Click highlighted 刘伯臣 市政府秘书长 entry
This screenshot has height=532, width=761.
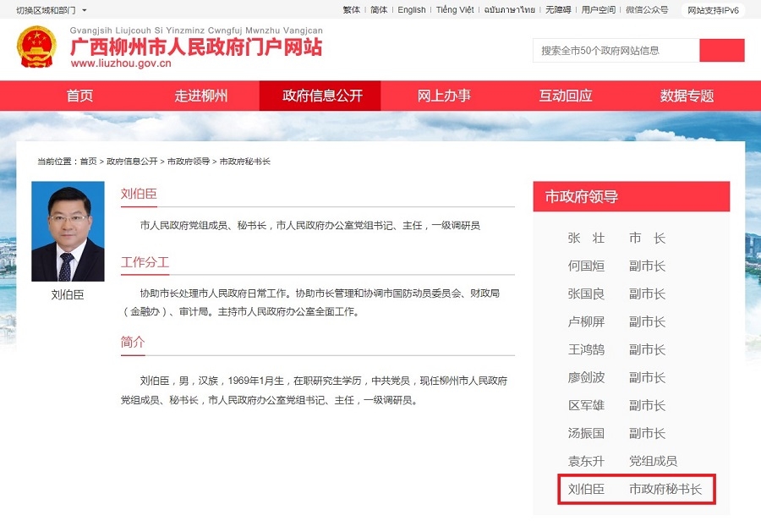[636, 490]
